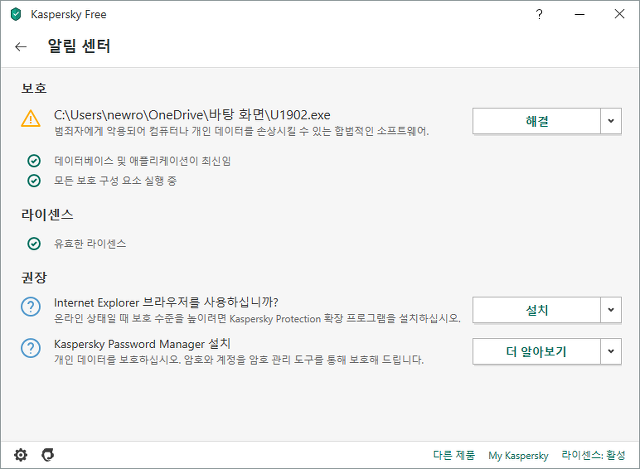Click check icon beside 데이터베이스 및 애플리케이션이 최신임

pos(34,161)
